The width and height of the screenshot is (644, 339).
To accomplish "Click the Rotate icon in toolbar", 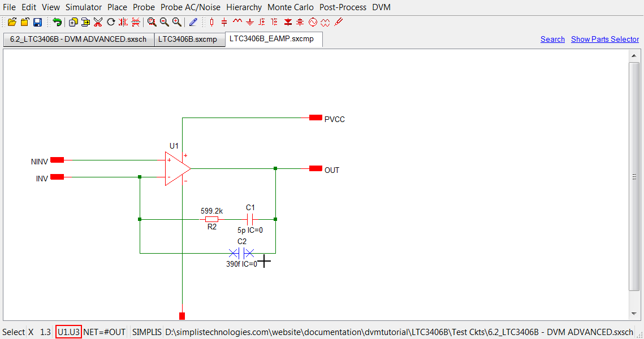I will pos(111,22).
